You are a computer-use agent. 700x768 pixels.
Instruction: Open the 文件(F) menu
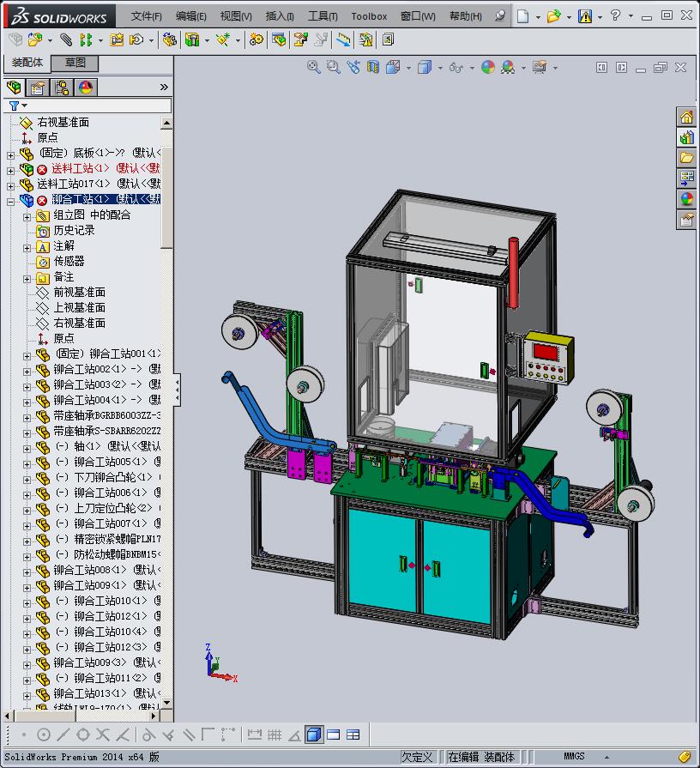[x=147, y=16]
